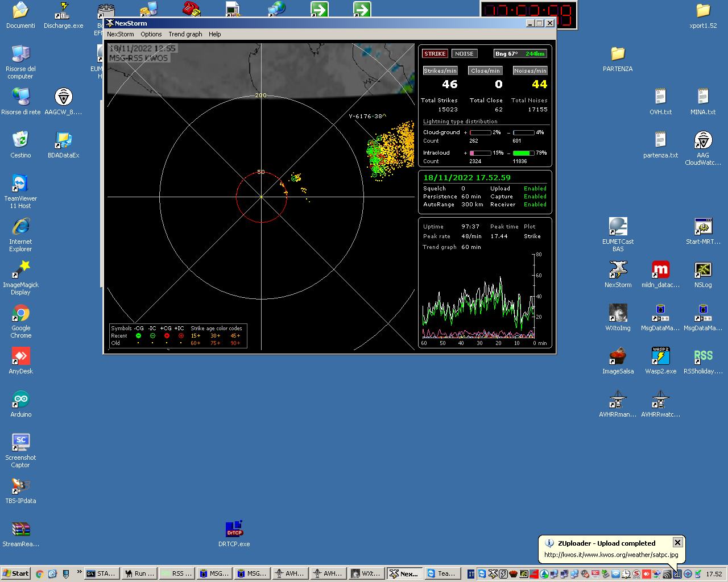Open Risorse di rete icon
This screenshot has height=582, width=728.
(x=20, y=102)
